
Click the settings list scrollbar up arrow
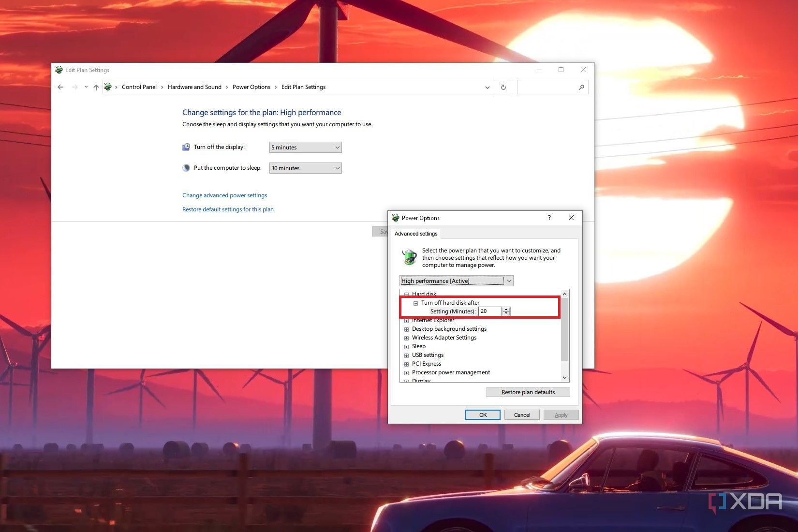564,294
